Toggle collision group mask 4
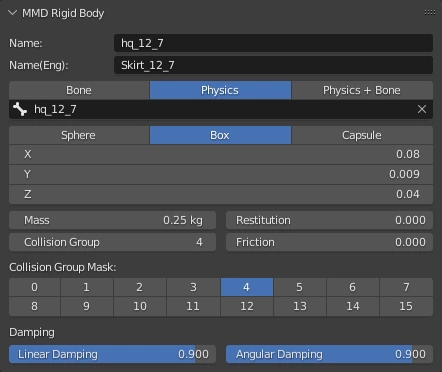The height and width of the screenshot is (372, 442). point(247,287)
